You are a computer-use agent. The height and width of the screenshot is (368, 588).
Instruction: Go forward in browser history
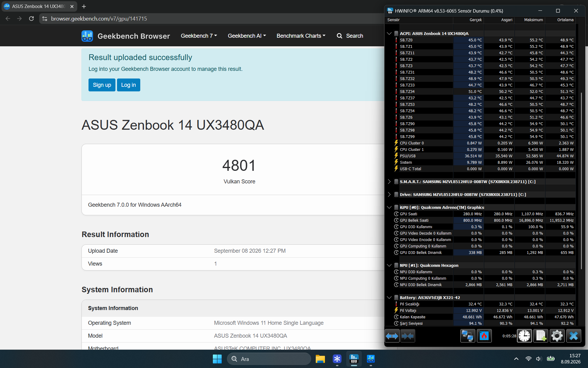tap(20, 19)
